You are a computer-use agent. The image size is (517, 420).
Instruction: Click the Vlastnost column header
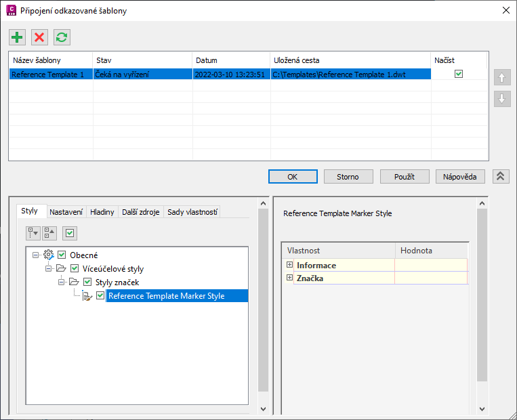(x=339, y=251)
